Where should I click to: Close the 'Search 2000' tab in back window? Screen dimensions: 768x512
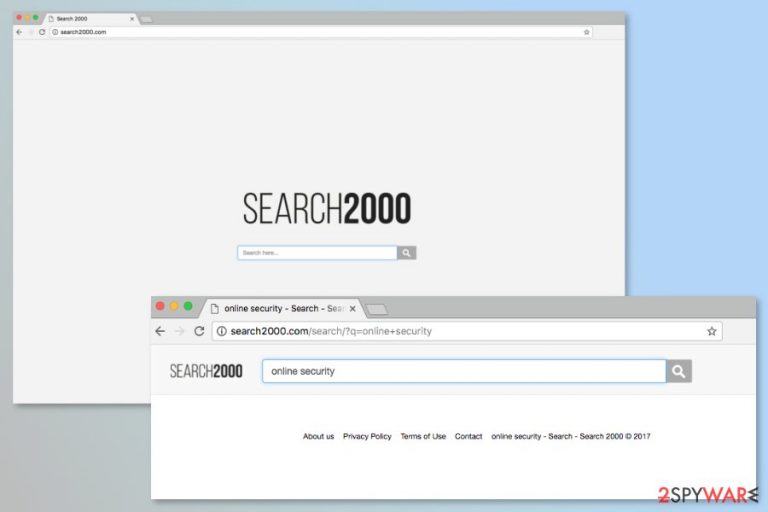pos(132,19)
